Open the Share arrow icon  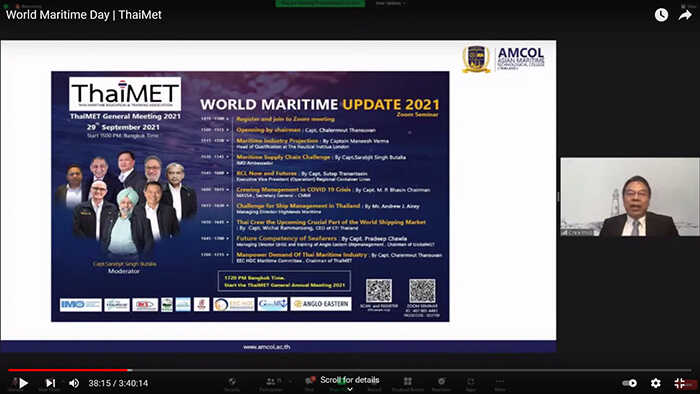685,15
